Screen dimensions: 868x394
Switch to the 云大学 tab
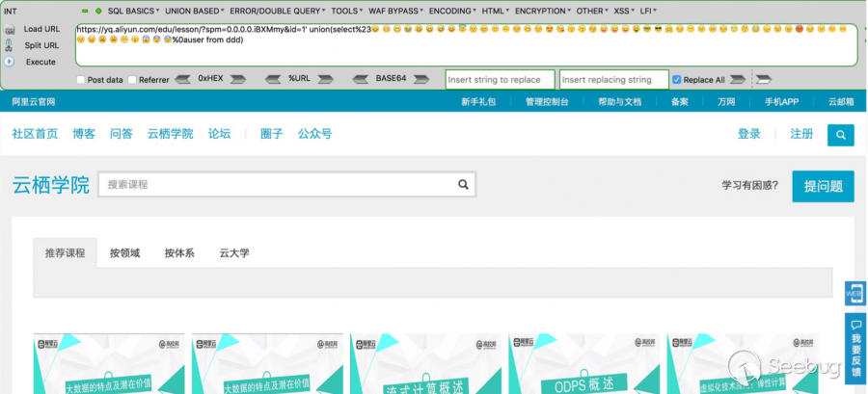click(x=234, y=253)
